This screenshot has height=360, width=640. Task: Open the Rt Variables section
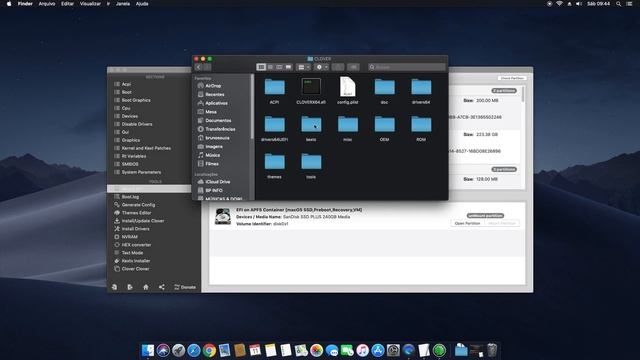click(x=133, y=156)
